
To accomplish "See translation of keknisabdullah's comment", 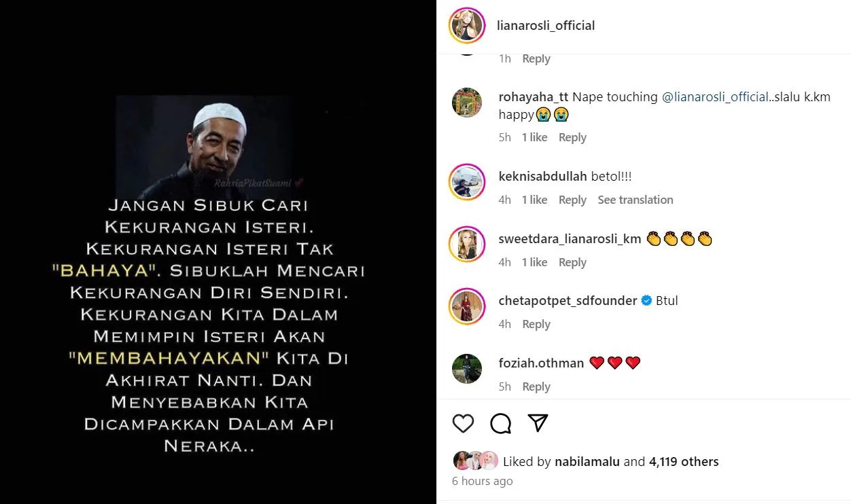I will point(635,200).
